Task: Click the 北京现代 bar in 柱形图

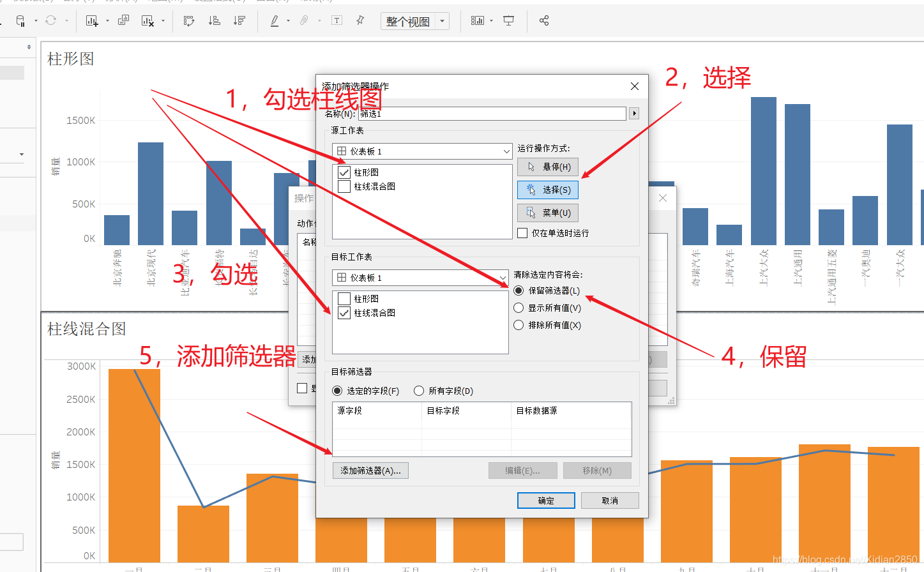Action: click(x=151, y=193)
